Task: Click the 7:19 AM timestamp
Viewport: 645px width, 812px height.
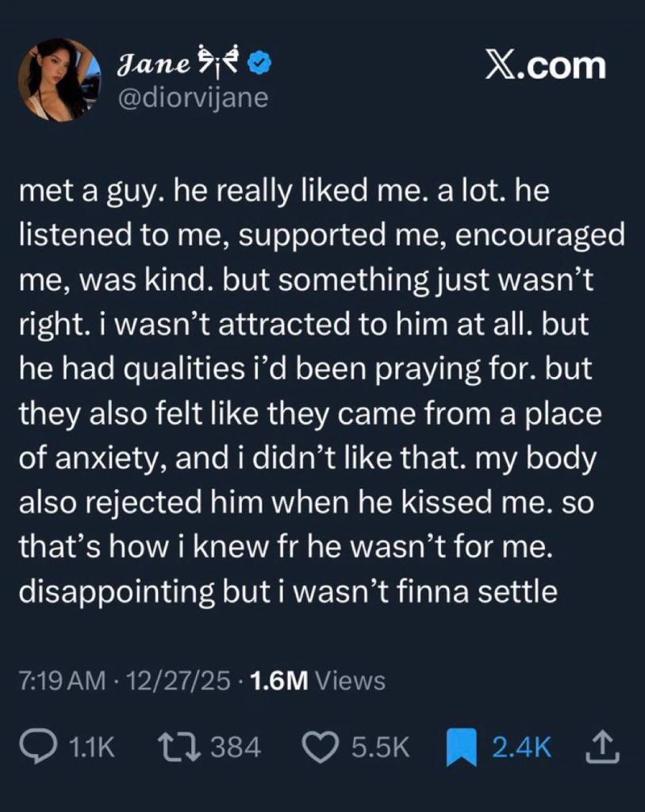Action: 62,680
